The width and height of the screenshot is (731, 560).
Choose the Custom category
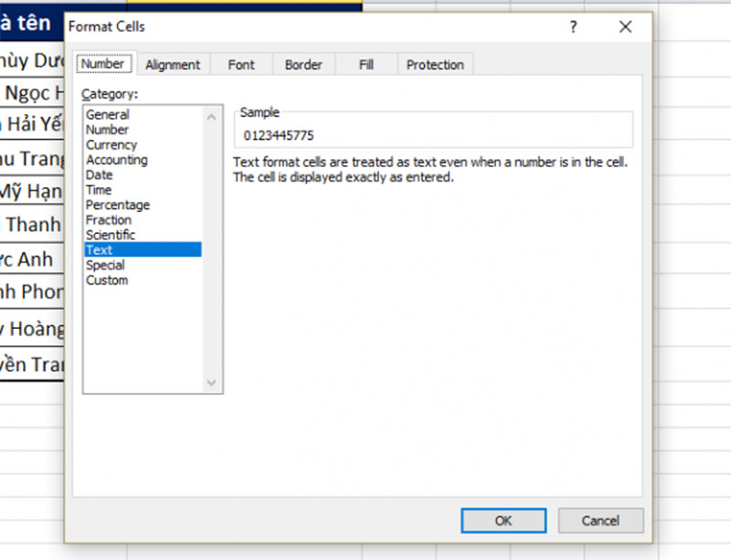(107, 280)
